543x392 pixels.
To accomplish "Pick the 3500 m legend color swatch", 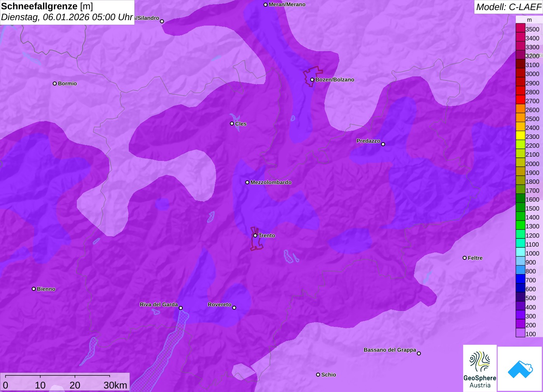I will [521, 28].
